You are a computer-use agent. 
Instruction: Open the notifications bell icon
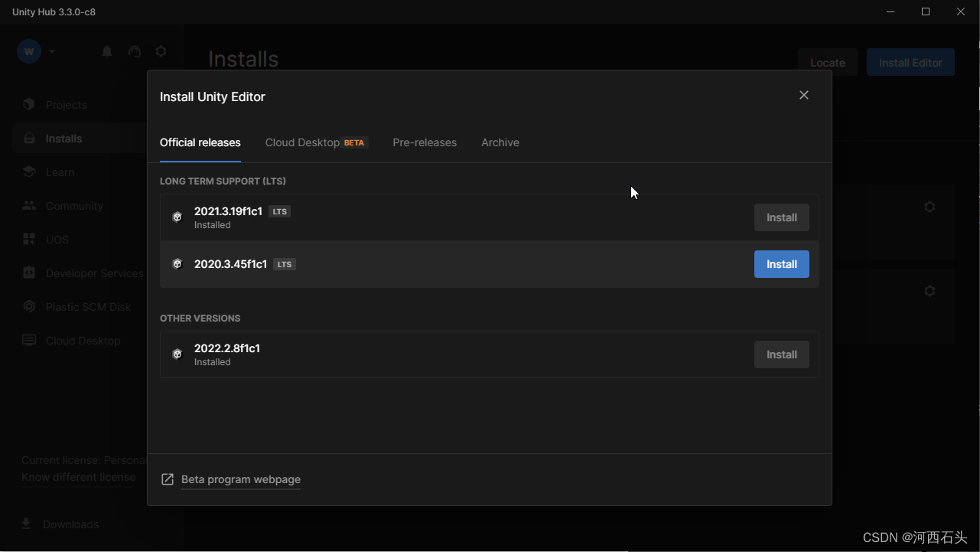pos(107,51)
